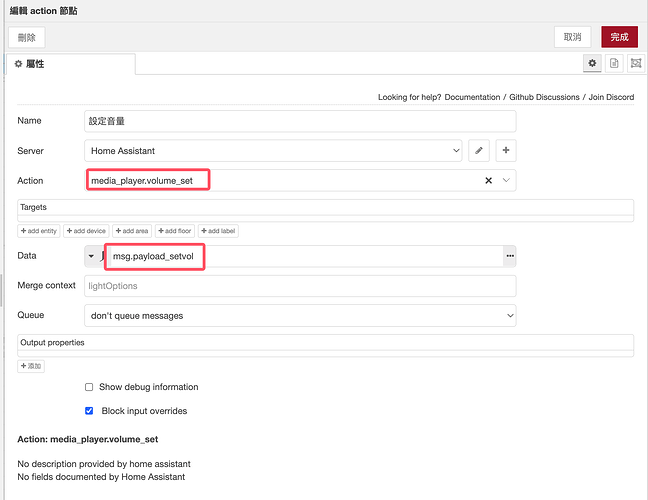Click the pencil icon to edit server
Viewport: 648px width, 500px height.
click(x=480, y=151)
